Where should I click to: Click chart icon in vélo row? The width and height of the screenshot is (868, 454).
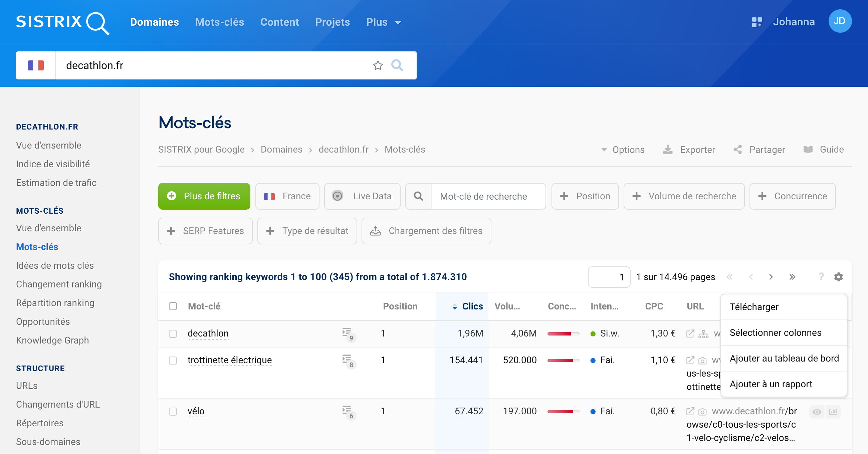click(x=833, y=412)
